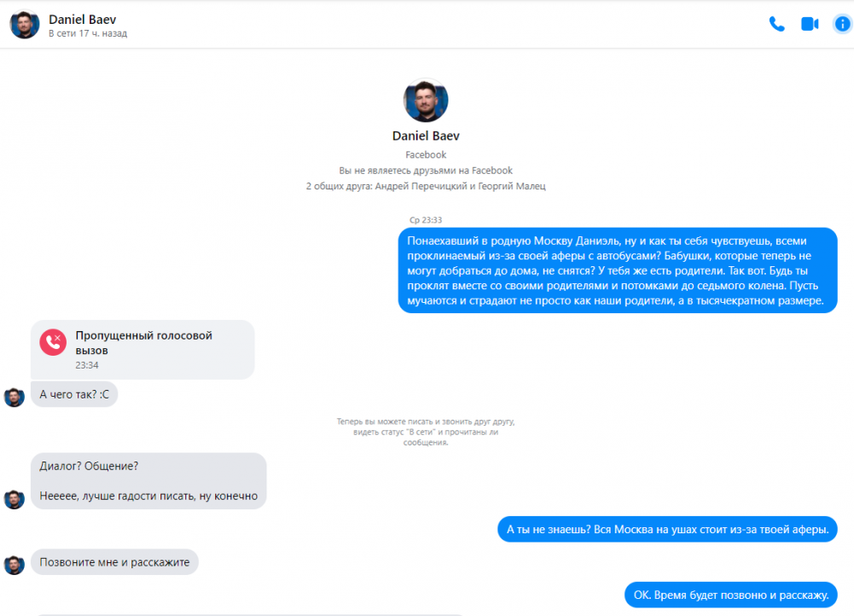Open conversation info panel icon
Image resolution: width=854 pixels, height=616 pixels.
click(842, 24)
